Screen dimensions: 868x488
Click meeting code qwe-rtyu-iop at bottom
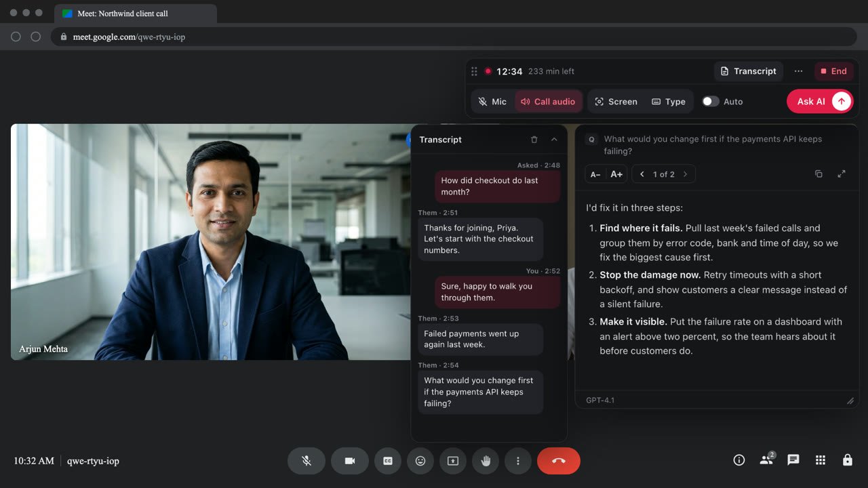coord(93,461)
